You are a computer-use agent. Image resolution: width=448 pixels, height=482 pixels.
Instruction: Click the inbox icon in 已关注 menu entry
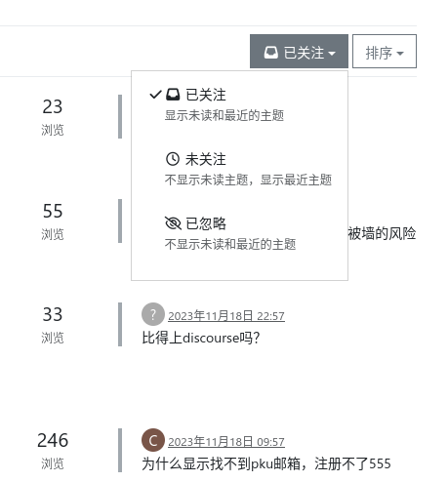pos(173,95)
